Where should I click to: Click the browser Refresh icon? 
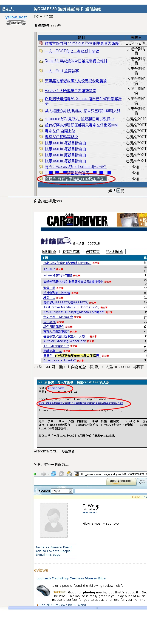click(54, 474)
